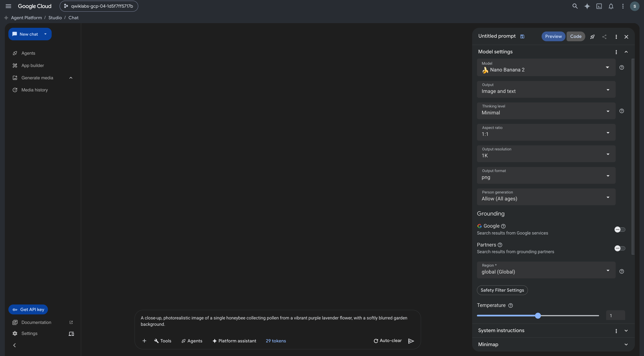The height and width of the screenshot is (356, 644).
Task: Click the rocket deploy icon in prompt header
Action: (x=592, y=37)
